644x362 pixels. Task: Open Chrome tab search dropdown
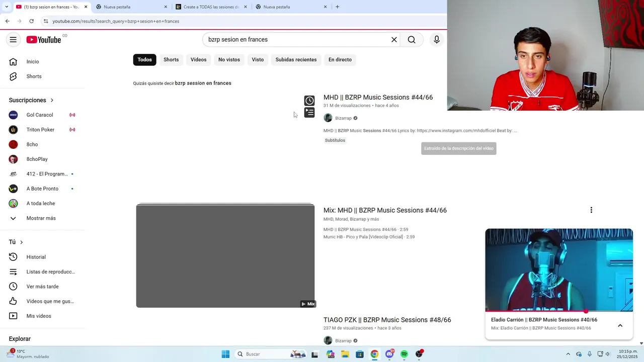[6, 7]
